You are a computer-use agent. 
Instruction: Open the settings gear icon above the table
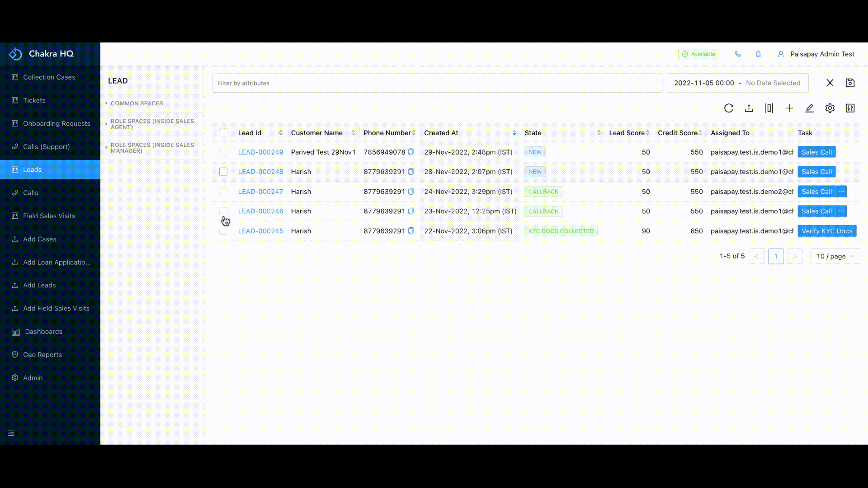tap(830, 108)
